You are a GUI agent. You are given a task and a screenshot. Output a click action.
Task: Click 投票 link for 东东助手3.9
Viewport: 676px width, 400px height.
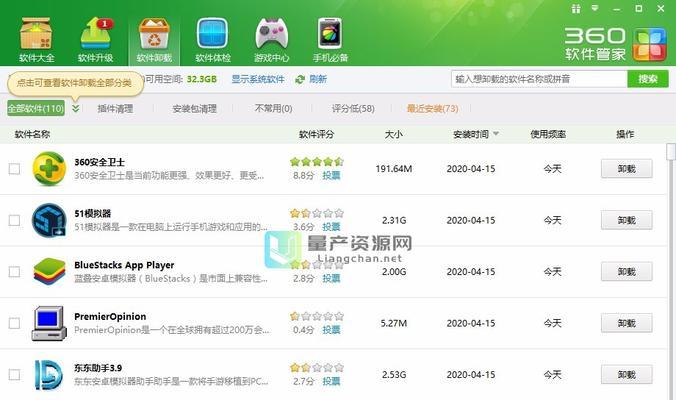(331, 381)
